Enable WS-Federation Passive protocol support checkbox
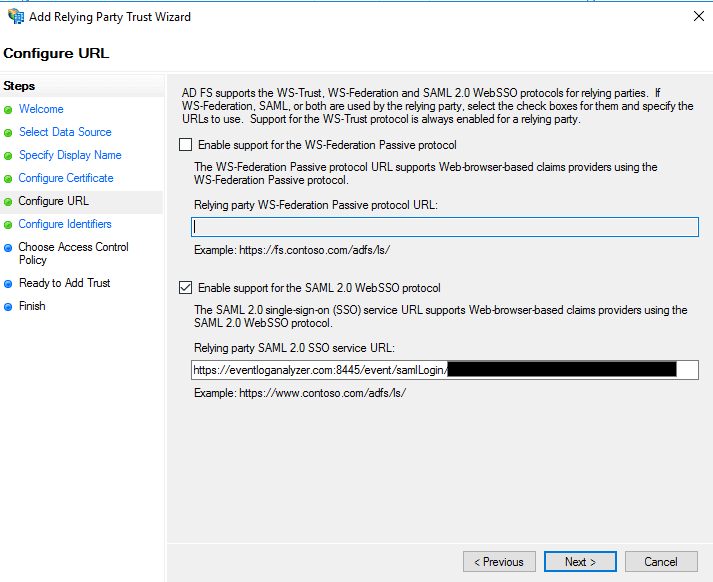This screenshot has height=582, width=713. pyautogui.click(x=186, y=145)
